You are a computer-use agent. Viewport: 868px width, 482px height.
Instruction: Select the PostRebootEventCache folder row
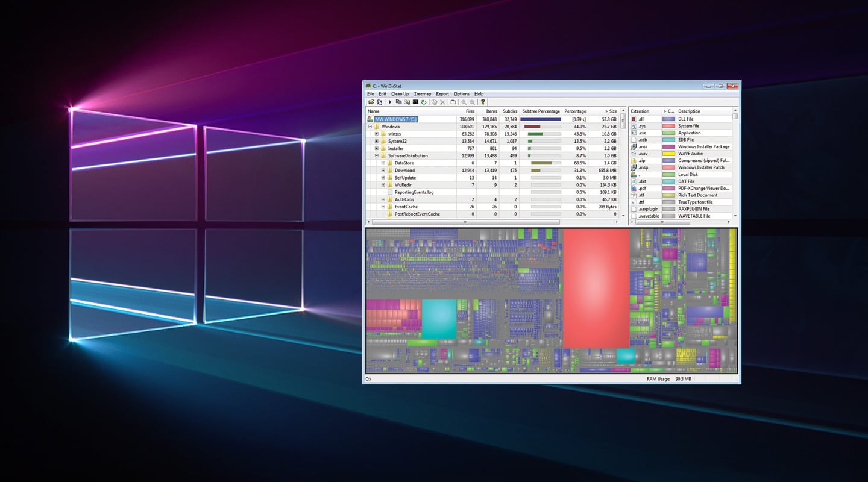point(492,214)
